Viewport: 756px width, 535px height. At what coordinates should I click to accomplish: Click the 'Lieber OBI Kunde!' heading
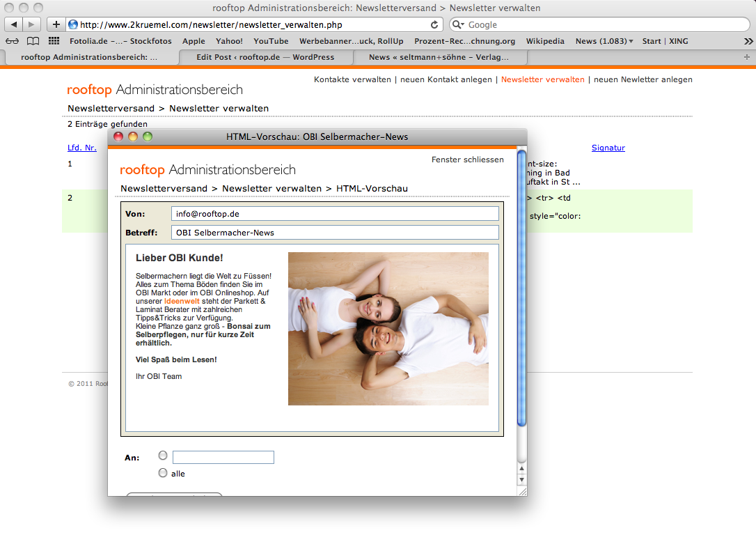coord(180,258)
